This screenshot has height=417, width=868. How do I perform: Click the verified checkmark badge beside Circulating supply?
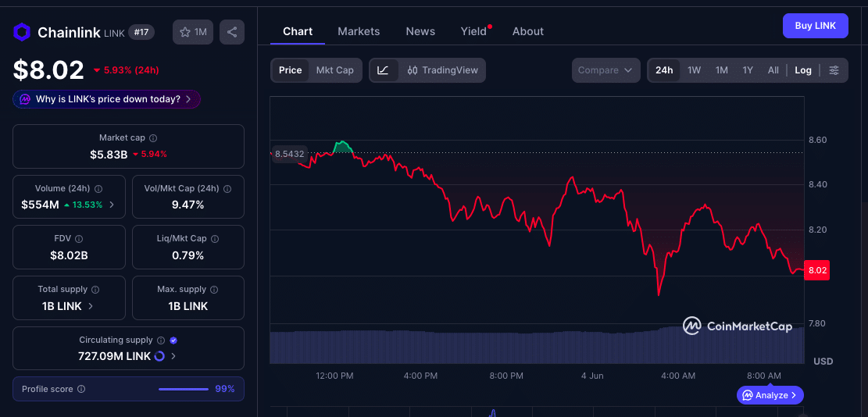[173, 340]
